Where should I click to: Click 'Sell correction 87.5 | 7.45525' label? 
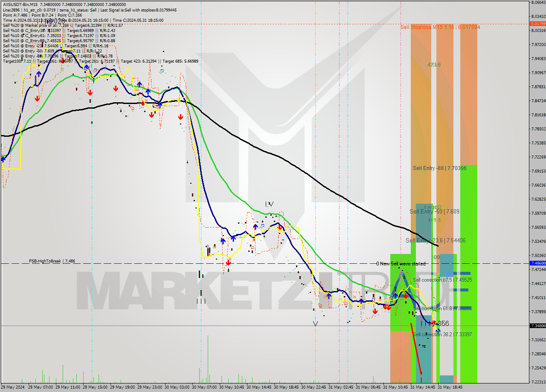click(442, 280)
